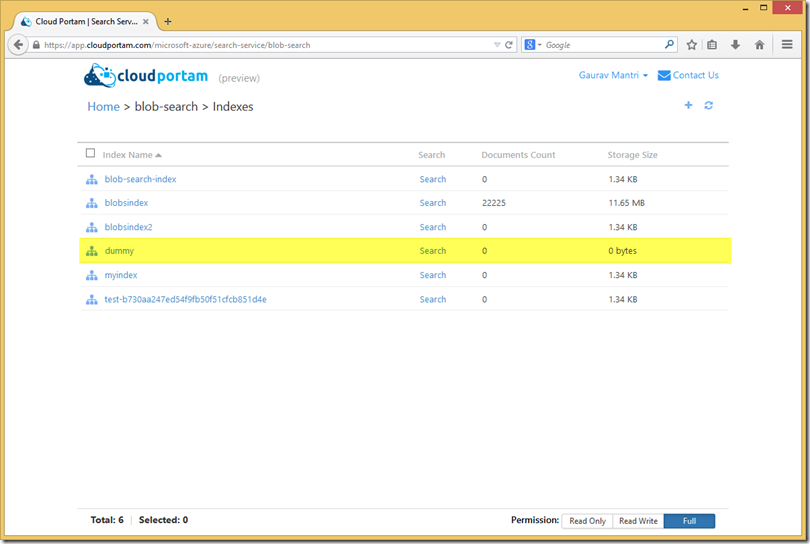Click the padlock site identity icon
Viewport: 810px width, 544px height.
coord(36,45)
